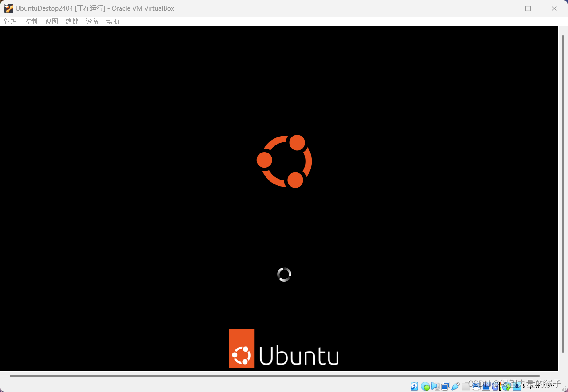Open the 热键 menu
The width and height of the screenshot is (568, 392).
click(72, 21)
